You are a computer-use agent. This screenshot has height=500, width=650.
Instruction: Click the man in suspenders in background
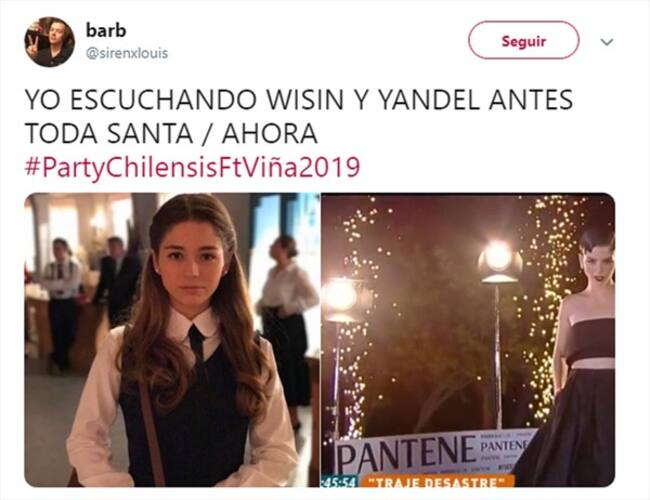(x=62, y=305)
